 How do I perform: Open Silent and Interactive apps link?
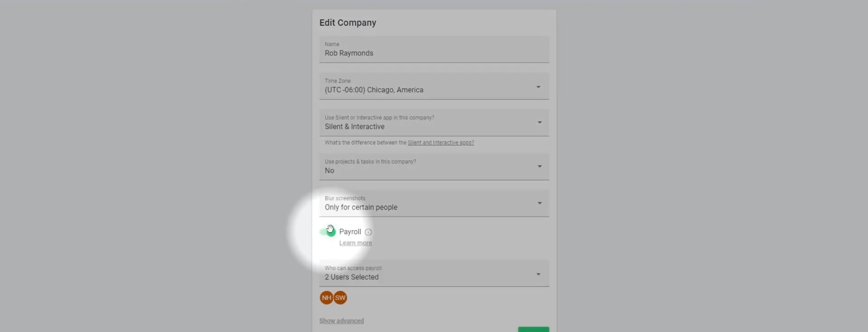440,143
